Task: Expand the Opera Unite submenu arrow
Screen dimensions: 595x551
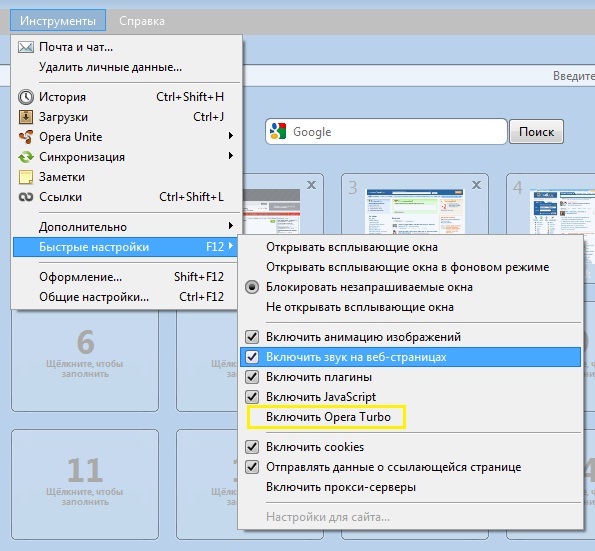Action: click(x=230, y=135)
